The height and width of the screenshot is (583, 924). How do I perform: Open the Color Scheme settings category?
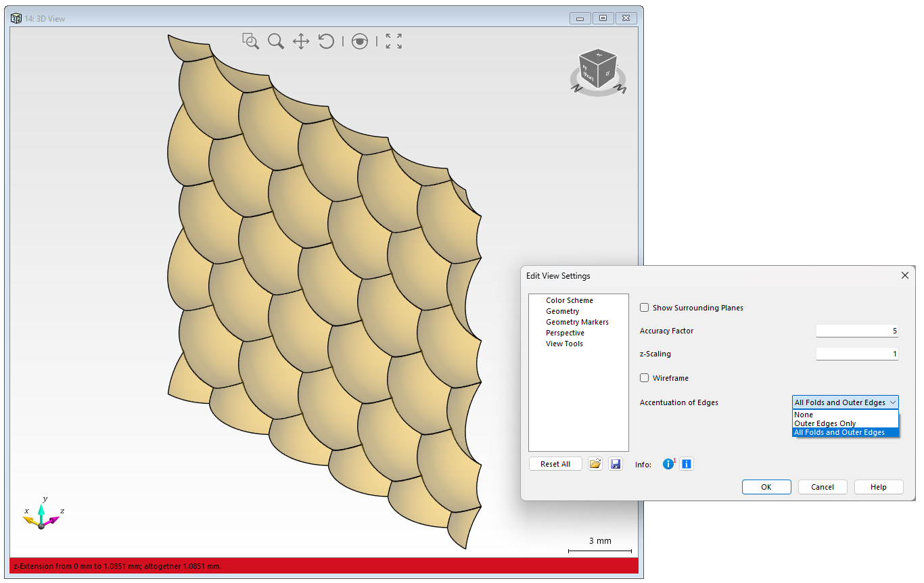click(x=570, y=300)
